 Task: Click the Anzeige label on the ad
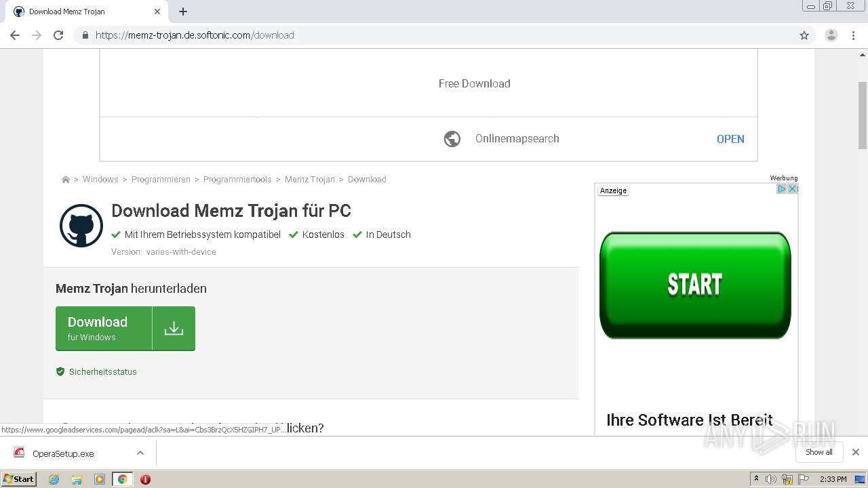[613, 190]
